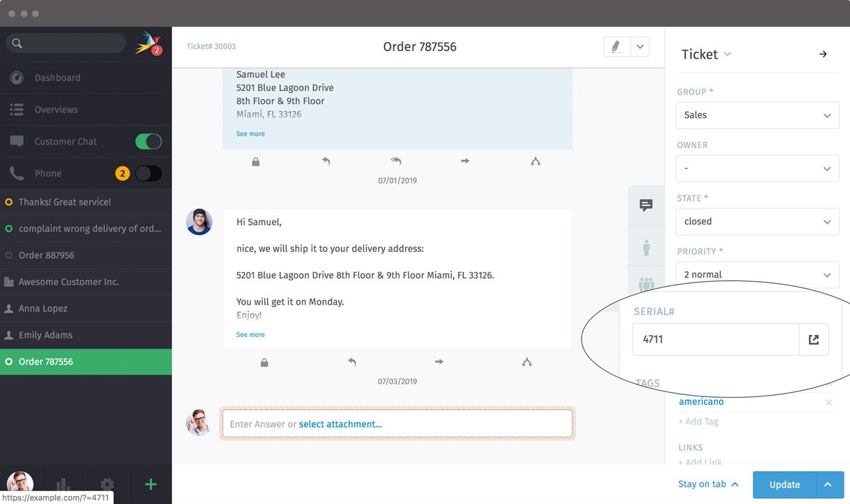
Task: Click the Serial# input field
Action: pyautogui.click(x=715, y=340)
